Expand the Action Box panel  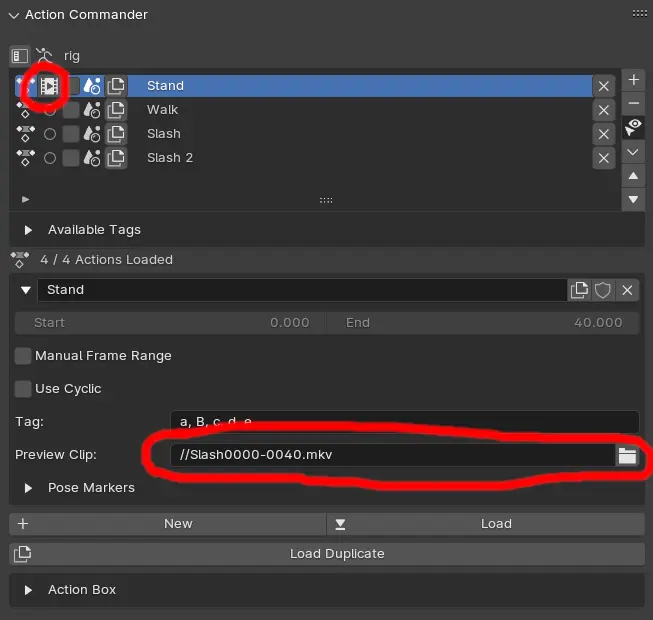[29, 590]
